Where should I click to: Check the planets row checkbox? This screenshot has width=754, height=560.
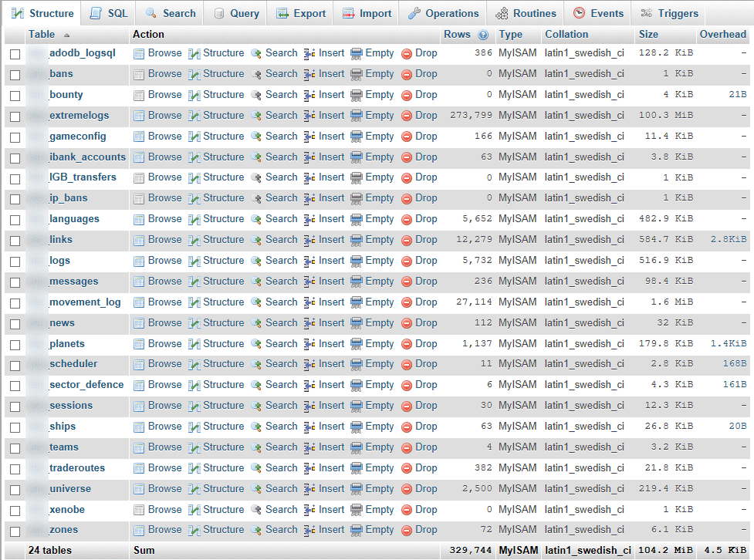15,345
